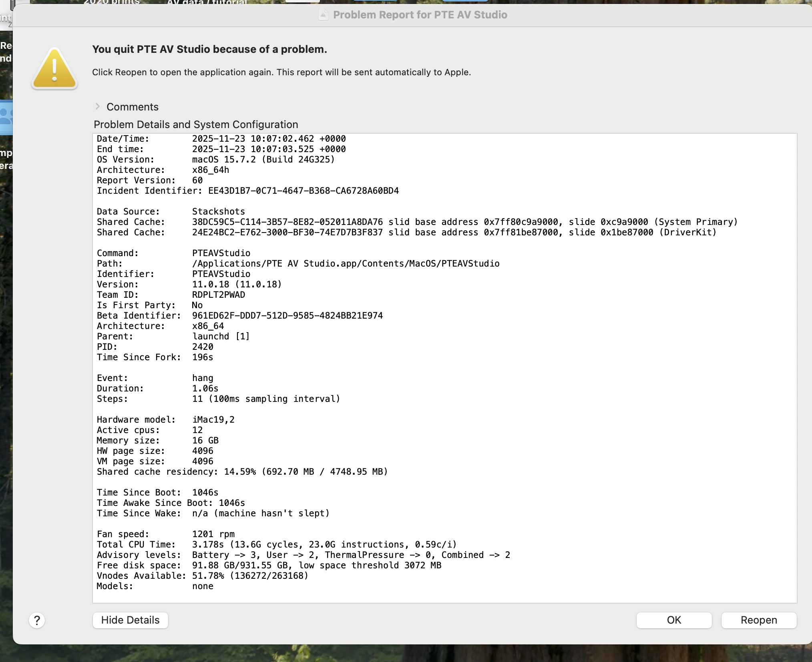Click the Hardware model iMac19,2 line

(165, 419)
